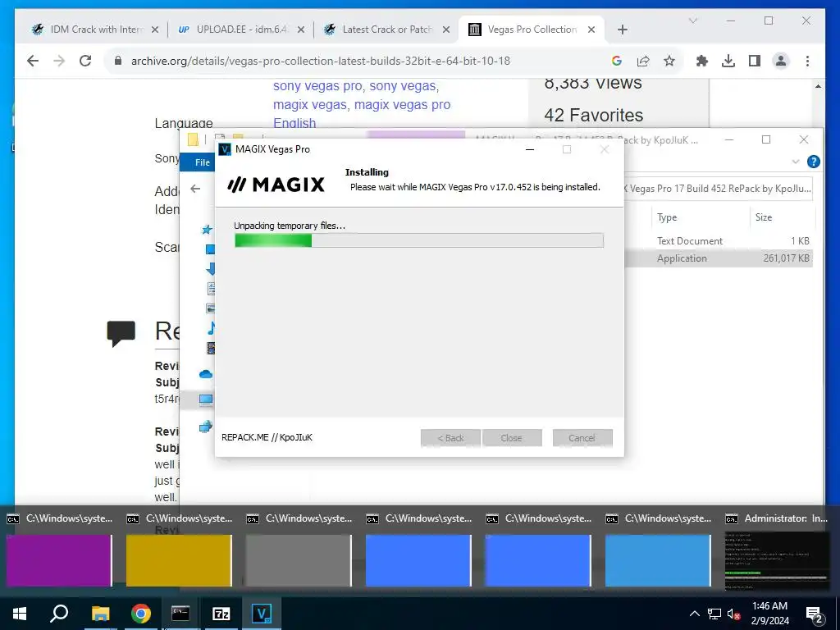
Task: Click the installer Close button
Action: pyautogui.click(x=512, y=438)
